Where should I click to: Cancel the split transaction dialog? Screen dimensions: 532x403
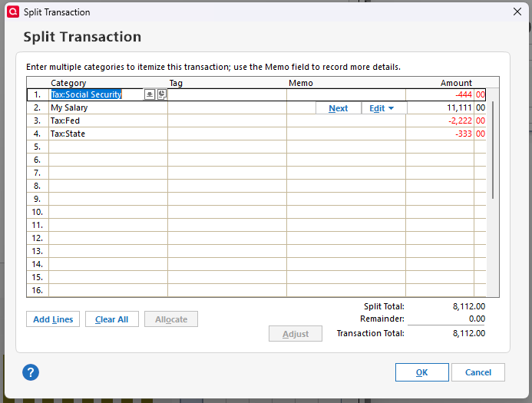[x=478, y=372]
